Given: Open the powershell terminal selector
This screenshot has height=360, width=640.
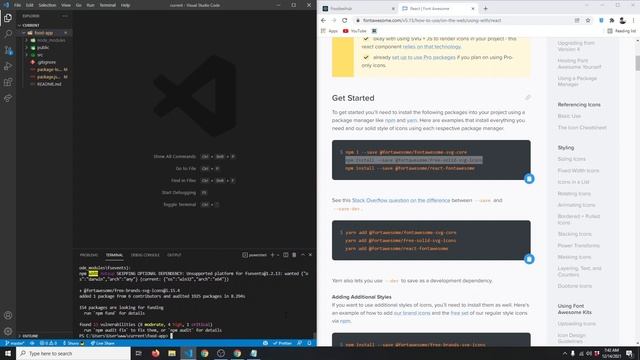Looking at the screenshot, I should tap(255, 255).
